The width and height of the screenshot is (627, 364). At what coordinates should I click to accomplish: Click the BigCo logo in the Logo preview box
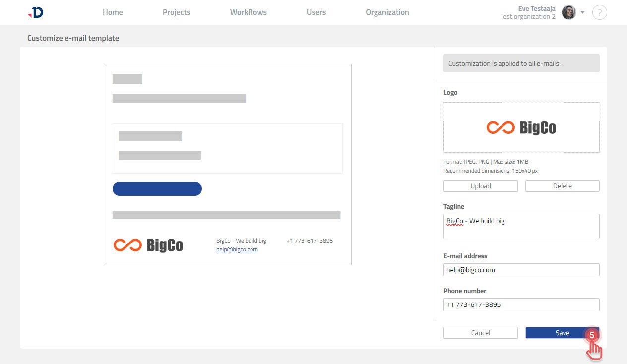(x=521, y=127)
